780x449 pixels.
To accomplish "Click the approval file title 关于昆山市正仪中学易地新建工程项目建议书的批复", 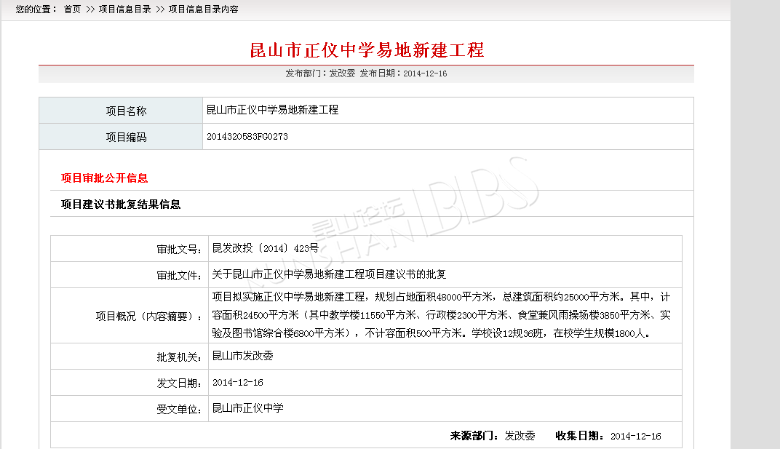I will 328,274.
